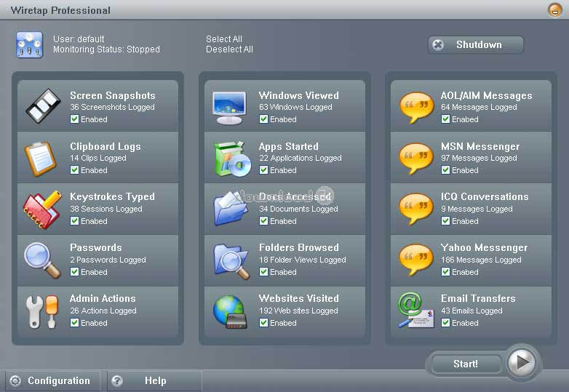Image resolution: width=569 pixels, height=392 pixels.
Task: Open the Email Transfers at-sign icon
Action: coord(416,311)
